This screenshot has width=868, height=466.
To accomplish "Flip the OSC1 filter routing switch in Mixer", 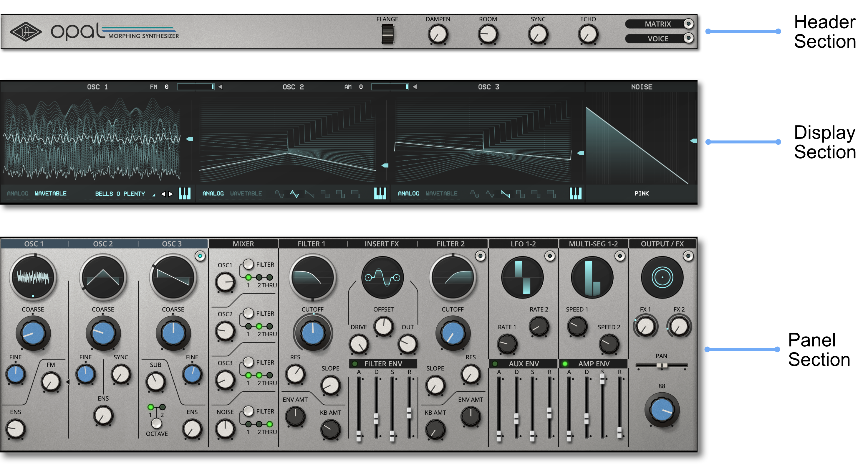I will (248, 264).
